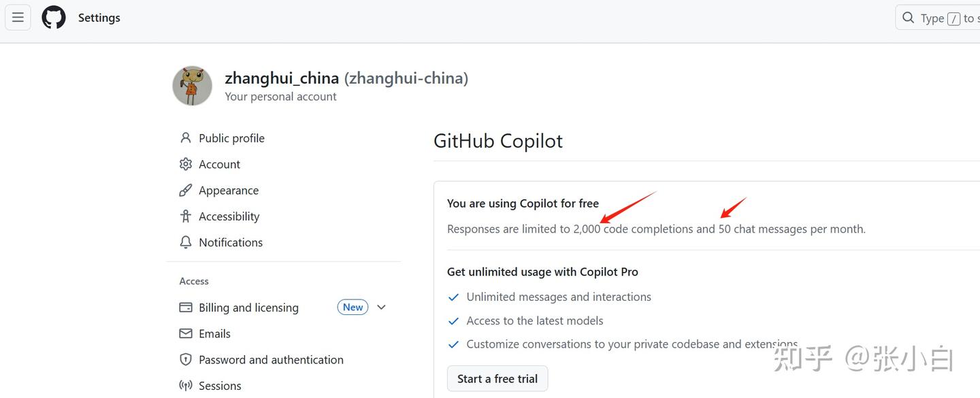Click the Settings header link
The width and height of the screenshot is (980, 398).
tap(99, 18)
